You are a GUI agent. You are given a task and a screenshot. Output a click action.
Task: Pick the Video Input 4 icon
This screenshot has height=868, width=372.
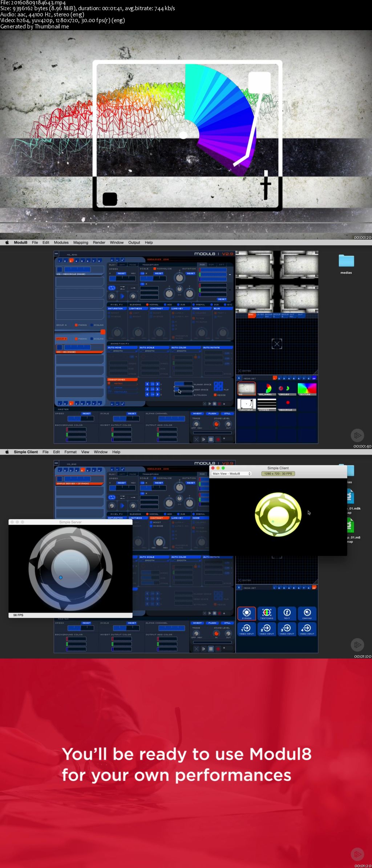(307, 629)
